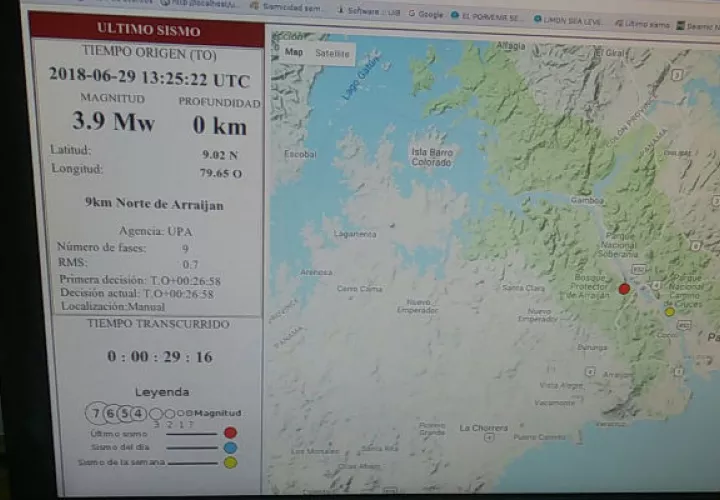Click the magnitude 6 legend circle
Screen dimensions: 720x500
coord(111,414)
